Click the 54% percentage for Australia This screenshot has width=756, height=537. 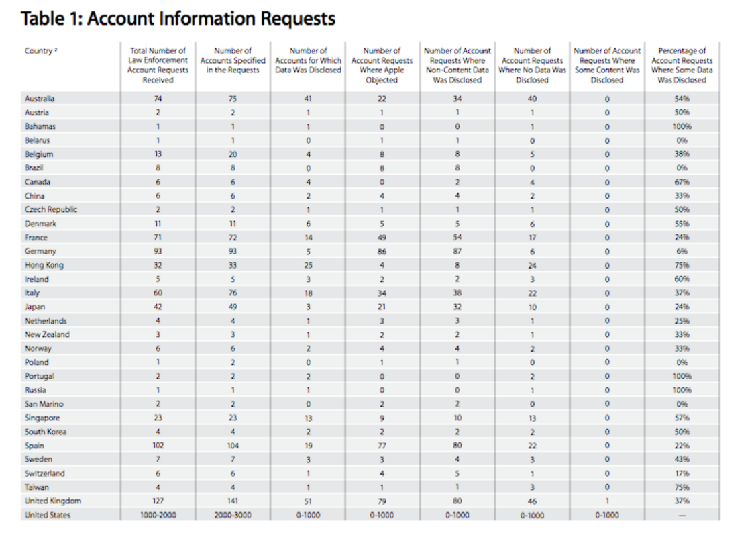click(x=682, y=99)
